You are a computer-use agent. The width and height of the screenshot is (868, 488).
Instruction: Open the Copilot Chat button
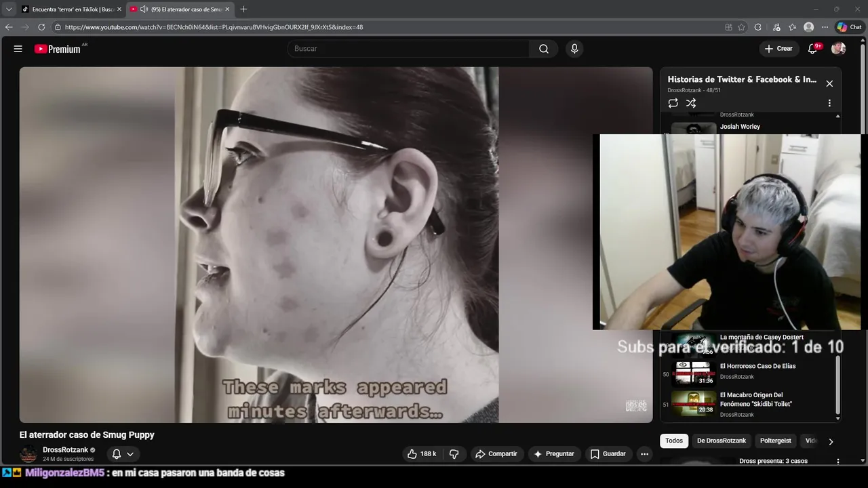click(850, 27)
